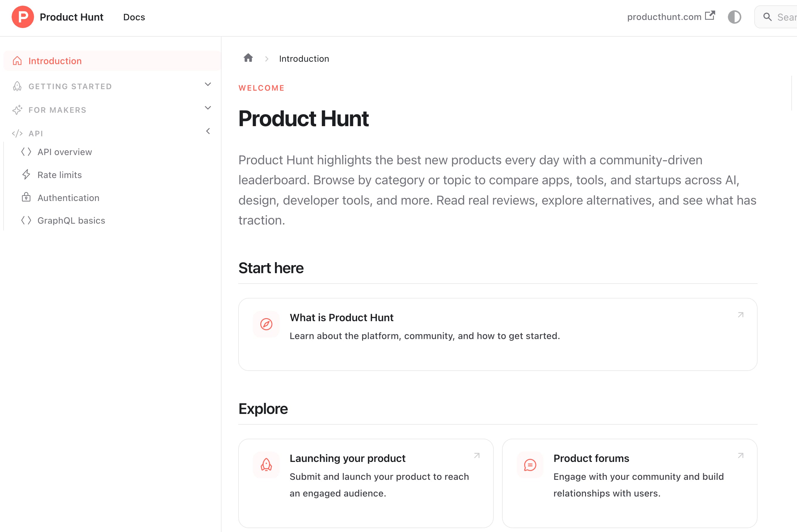Open the API overview page
The width and height of the screenshot is (797, 532).
click(64, 152)
